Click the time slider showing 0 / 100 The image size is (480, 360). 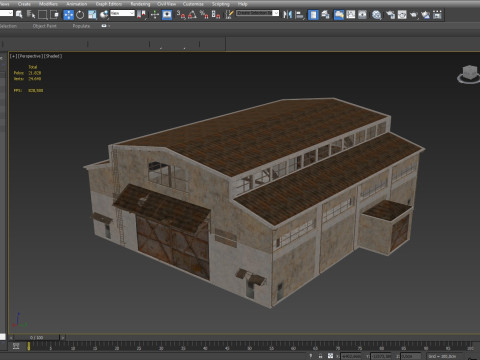click(x=37, y=338)
